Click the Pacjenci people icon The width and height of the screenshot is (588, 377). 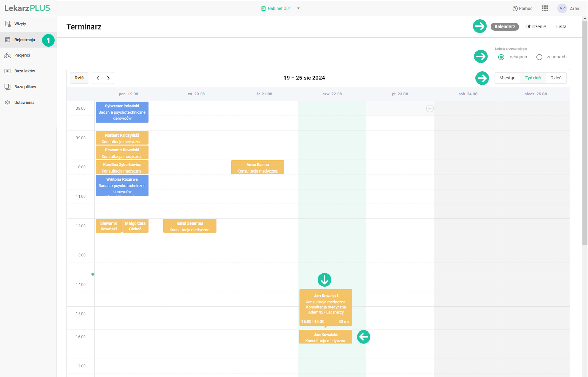pos(7,55)
